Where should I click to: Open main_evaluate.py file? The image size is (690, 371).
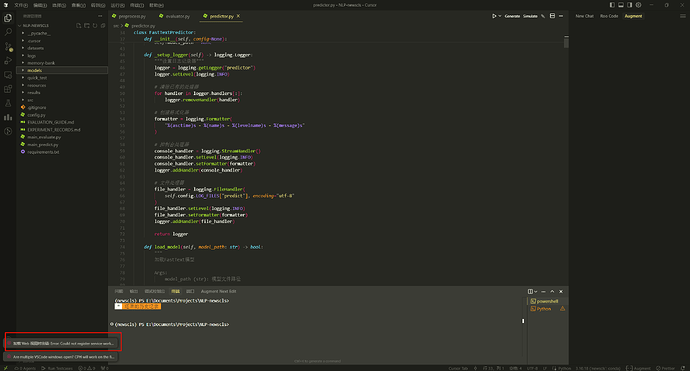point(62,137)
